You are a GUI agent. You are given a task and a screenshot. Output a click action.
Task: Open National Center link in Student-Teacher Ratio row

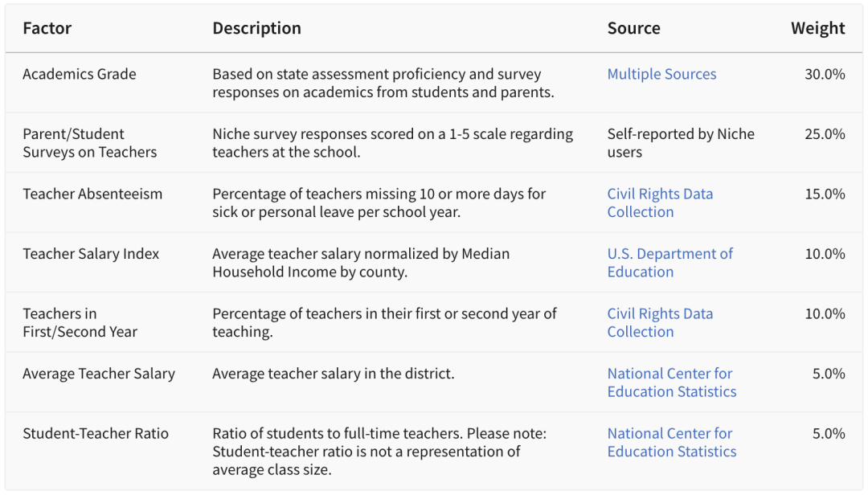tap(671, 442)
